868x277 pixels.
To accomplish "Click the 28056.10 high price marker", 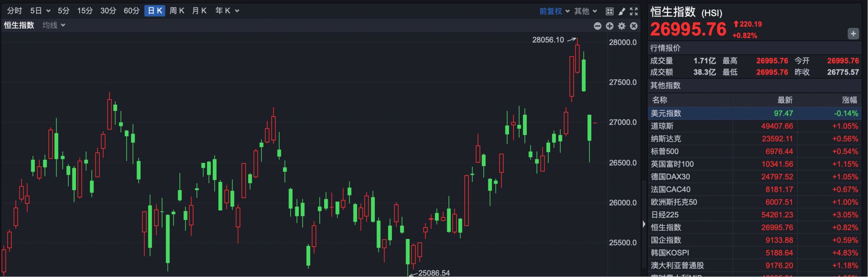I will point(548,40).
